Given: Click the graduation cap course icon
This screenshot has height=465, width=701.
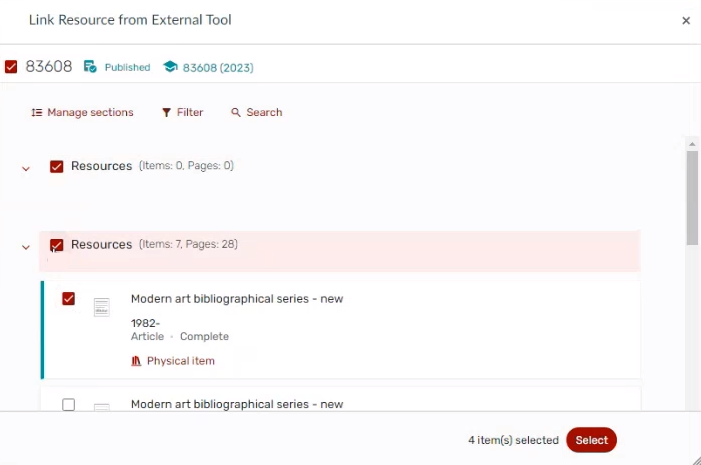Looking at the screenshot, I should (170, 67).
